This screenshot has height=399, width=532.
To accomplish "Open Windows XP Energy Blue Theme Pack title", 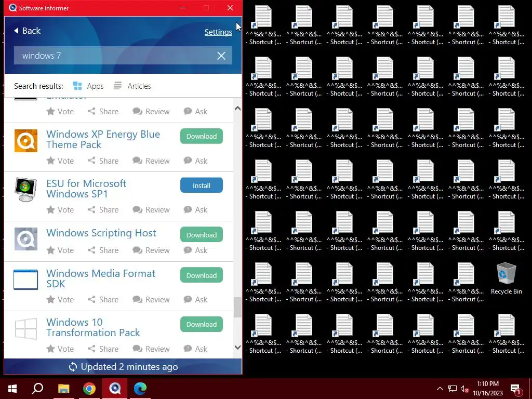I will tap(103, 139).
